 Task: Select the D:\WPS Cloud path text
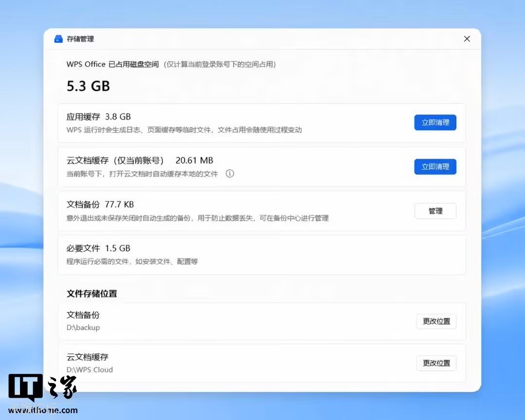click(x=89, y=370)
